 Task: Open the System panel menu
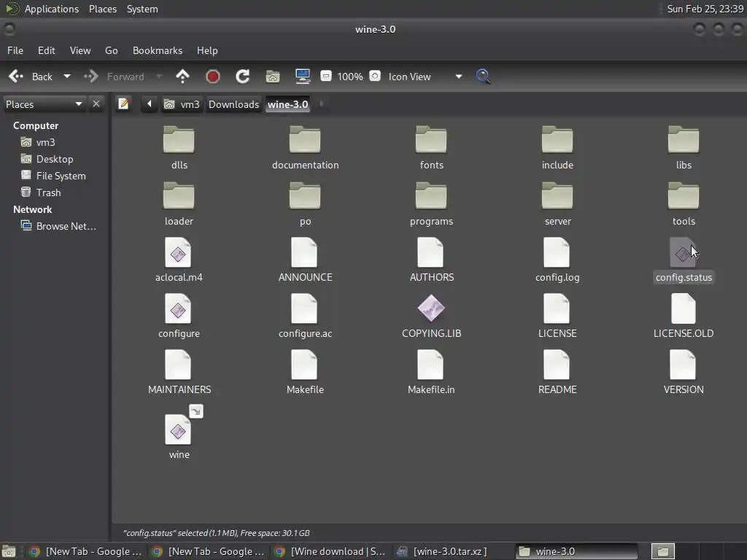142,9
